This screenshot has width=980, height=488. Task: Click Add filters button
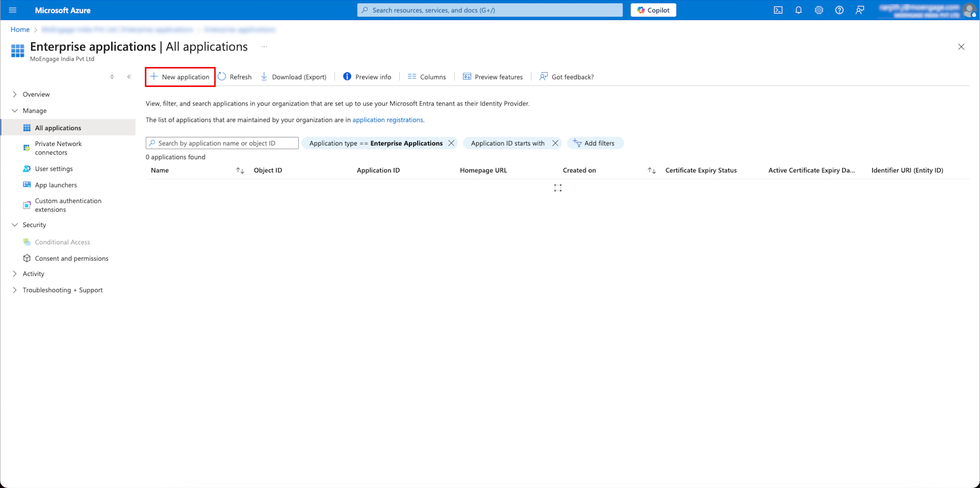click(x=594, y=143)
